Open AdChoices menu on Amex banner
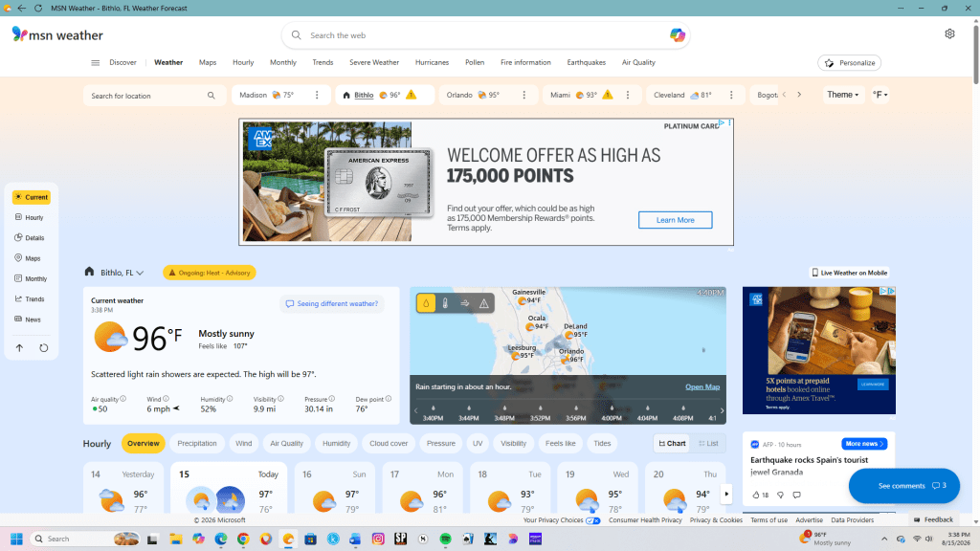Image resolution: width=980 pixels, height=551 pixels. [722, 123]
